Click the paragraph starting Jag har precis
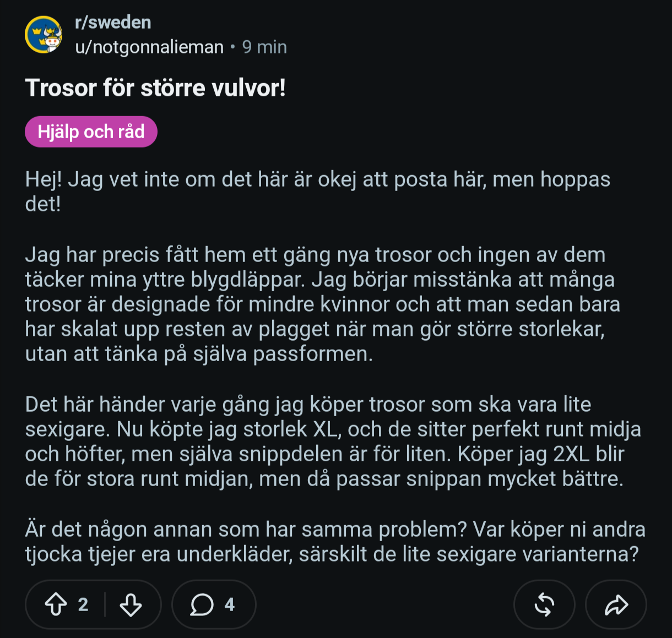672x638 pixels. [323, 304]
